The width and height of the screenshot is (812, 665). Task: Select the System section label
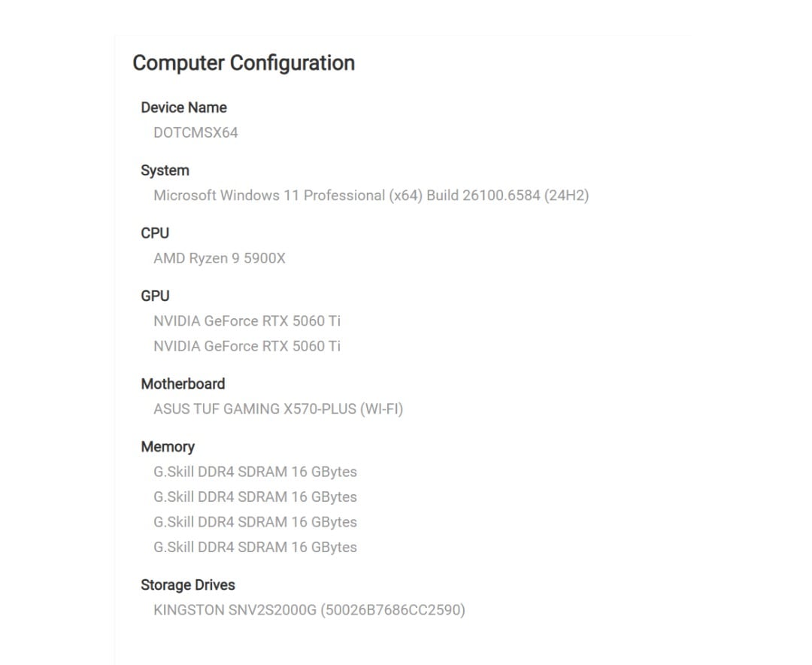pos(165,171)
